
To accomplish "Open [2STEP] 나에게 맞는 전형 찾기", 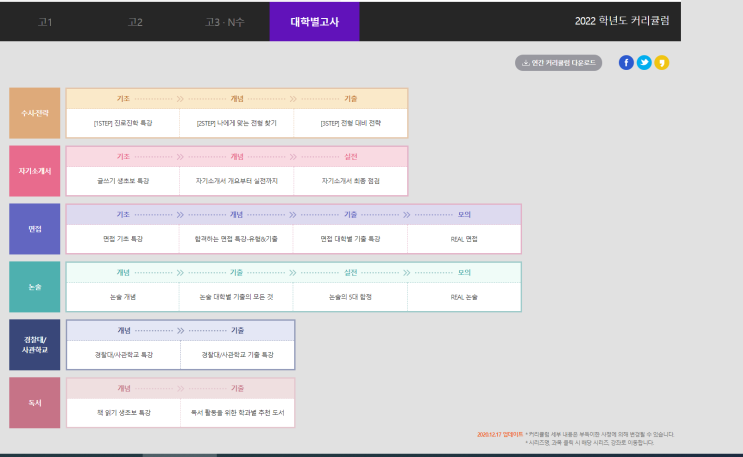I will [236, 123].
